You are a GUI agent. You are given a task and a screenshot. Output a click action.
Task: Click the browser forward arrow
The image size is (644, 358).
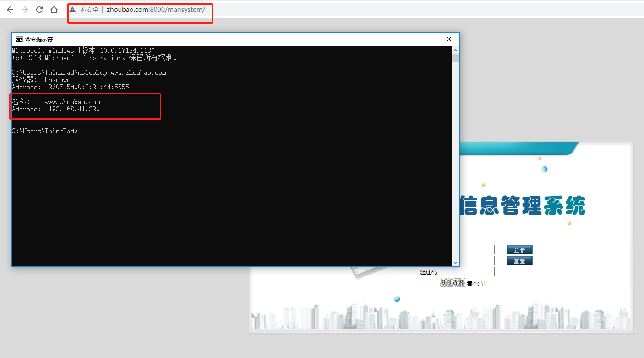pyautogui.click(x=25, y=10)
